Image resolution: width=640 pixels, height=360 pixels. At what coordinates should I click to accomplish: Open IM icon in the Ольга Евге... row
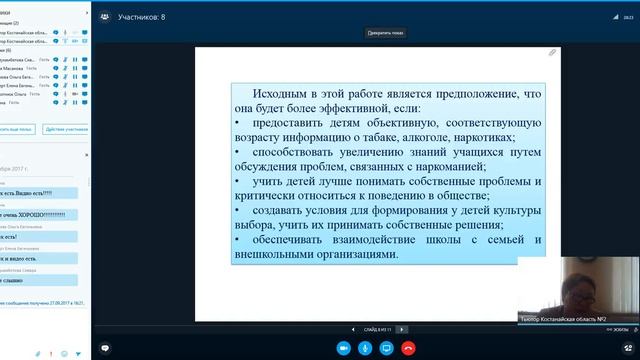point(56,77)
